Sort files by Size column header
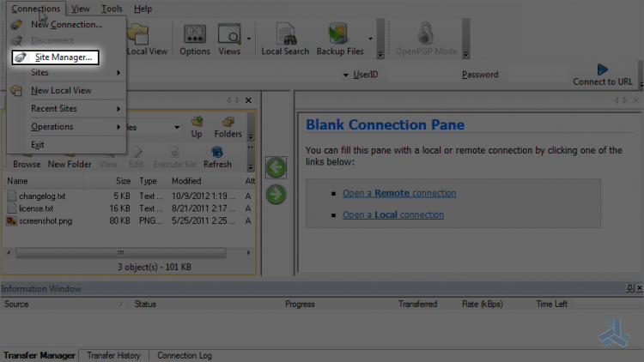Image resolution: width=644 pixels, height=362 pixels. 108,181
